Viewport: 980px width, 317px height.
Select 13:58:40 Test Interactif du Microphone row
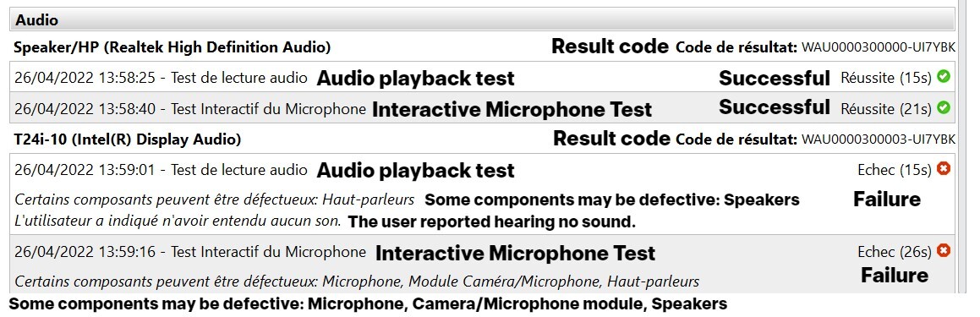click(x=483, y=108)
